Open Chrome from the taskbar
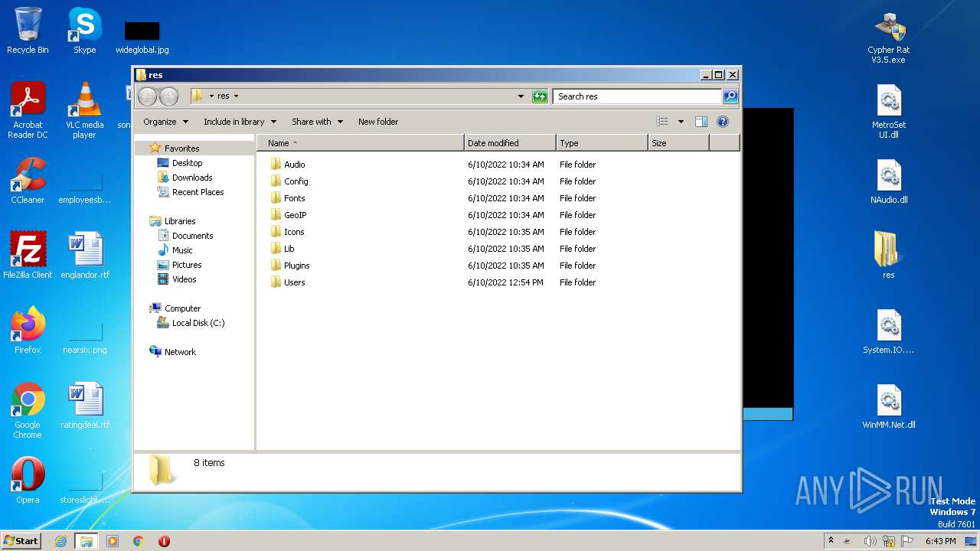This screenshot has height=551, width=980. click(x=139, y=541)
